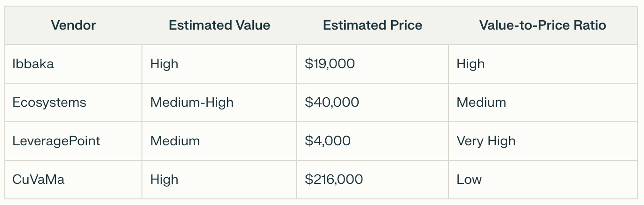Select the Value-to-Price Ratio header
Image resolution: width=644 pixels, height=205 pixels.
tap(543, 25)
